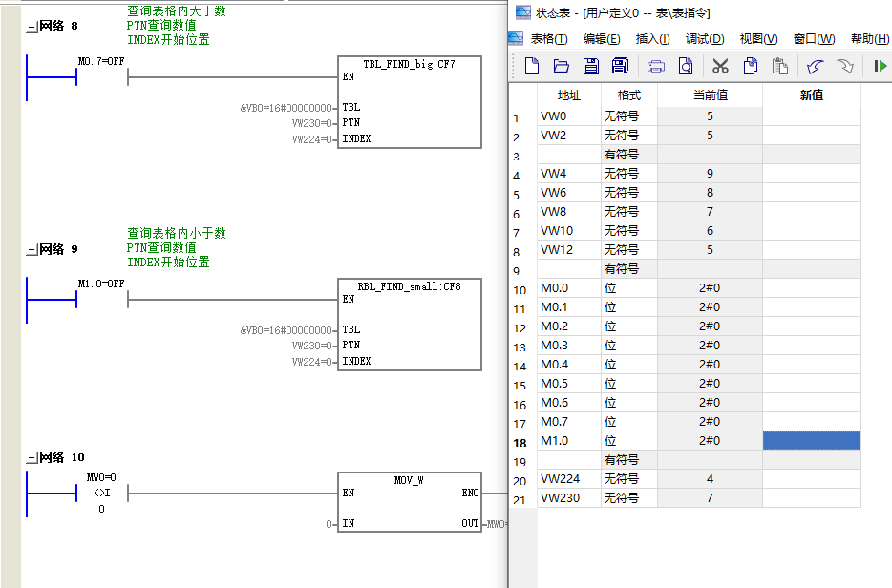Screen dimensions: 892x588
Task: Click the current value 4 for VW224
Action: click(x=710, y=479)
